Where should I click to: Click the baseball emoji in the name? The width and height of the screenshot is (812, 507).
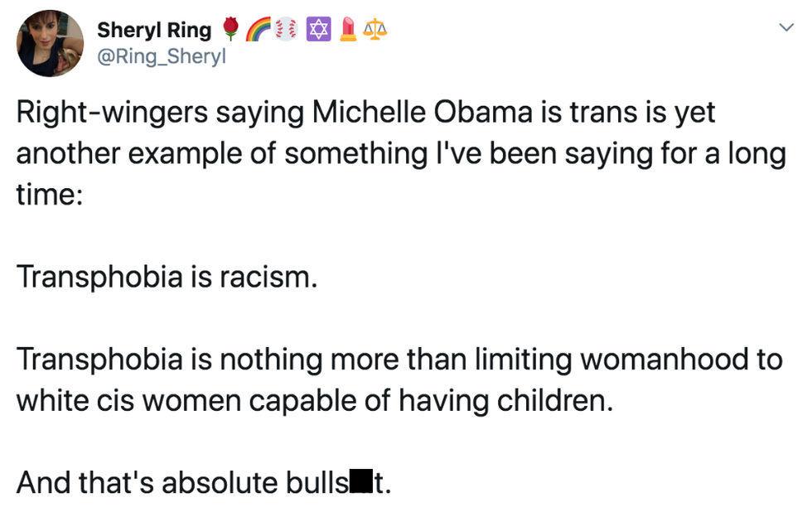(287, 31)
